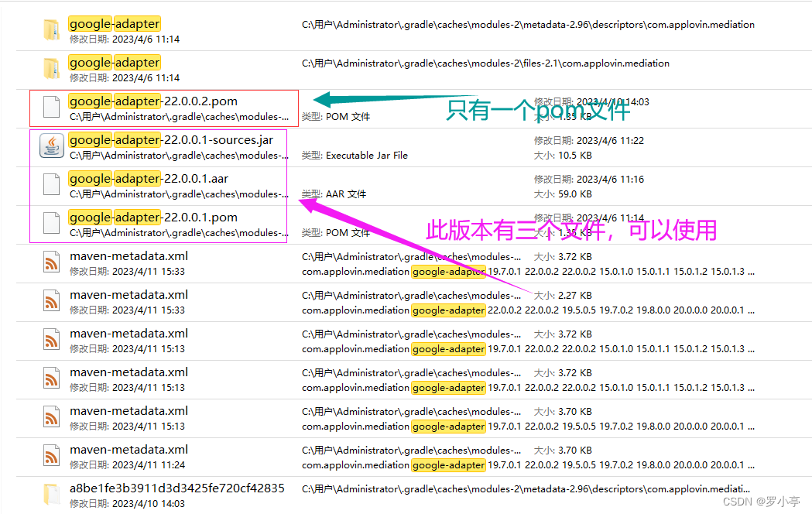Select folder name a8be1fe3b3911d3d3425fe720cf42835

177,488
